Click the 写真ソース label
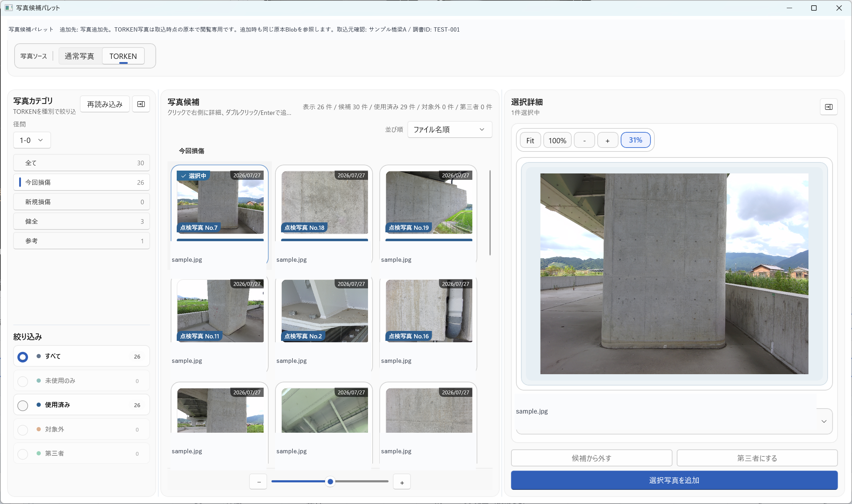 click(34, 56)
